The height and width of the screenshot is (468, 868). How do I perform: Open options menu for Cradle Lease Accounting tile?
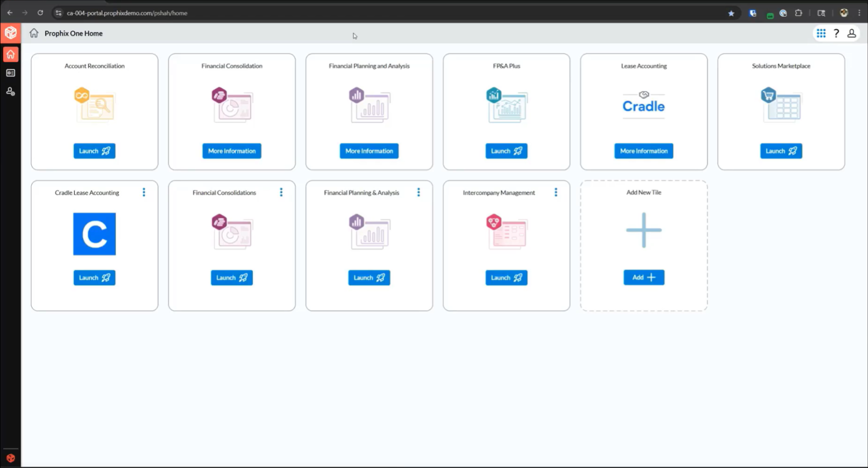coord(144,192)
